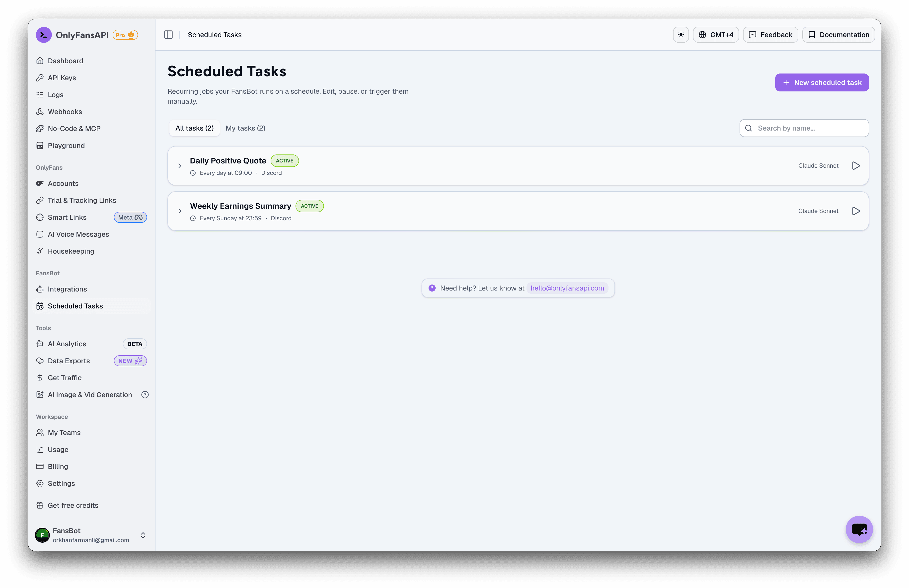This screenshot has height=588, width=909.
Task: Select the All tasks (2) tab
Action: [194, 128]
